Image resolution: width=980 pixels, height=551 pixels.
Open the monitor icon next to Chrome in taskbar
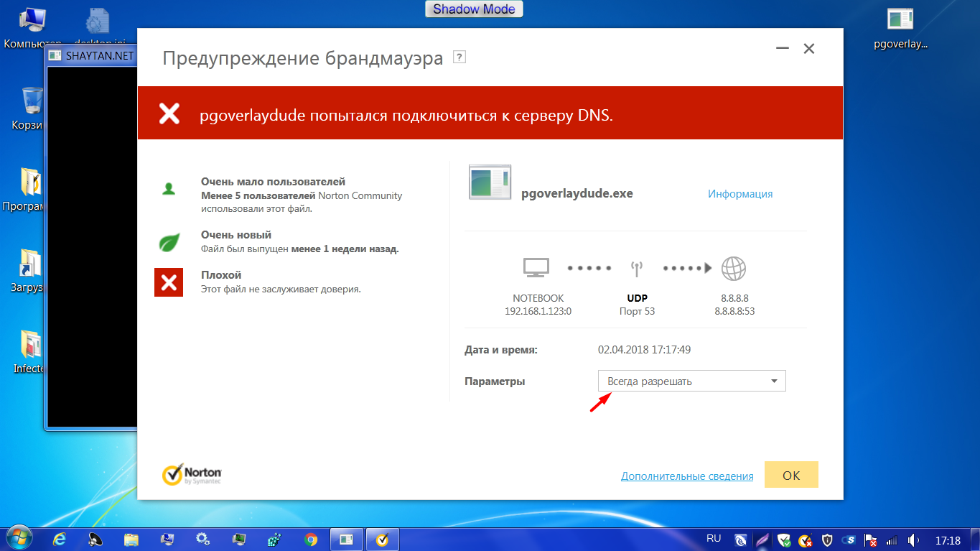(x=239, y=539)
